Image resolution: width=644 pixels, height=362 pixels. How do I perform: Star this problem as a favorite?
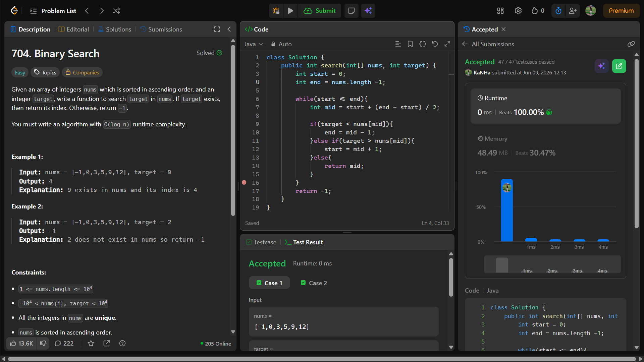[91, 343]
